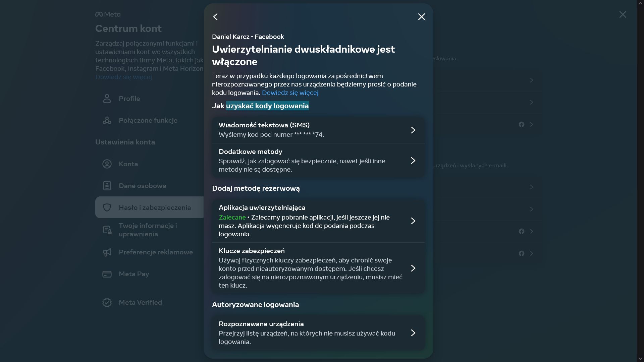This screenshot has width=644, height=362.
Task: Click the back arrow in dialog
Action: 216,17
